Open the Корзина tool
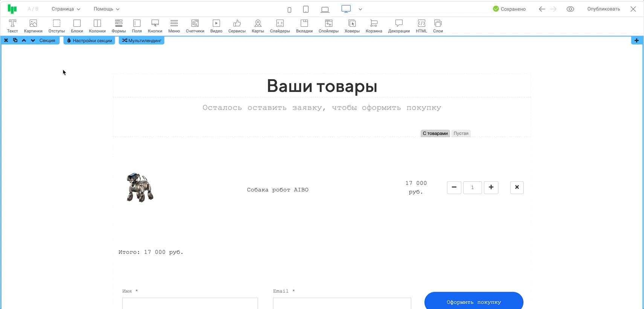This screenshot has width=644, height=309. pyautogui.click(x=374, y=26)
